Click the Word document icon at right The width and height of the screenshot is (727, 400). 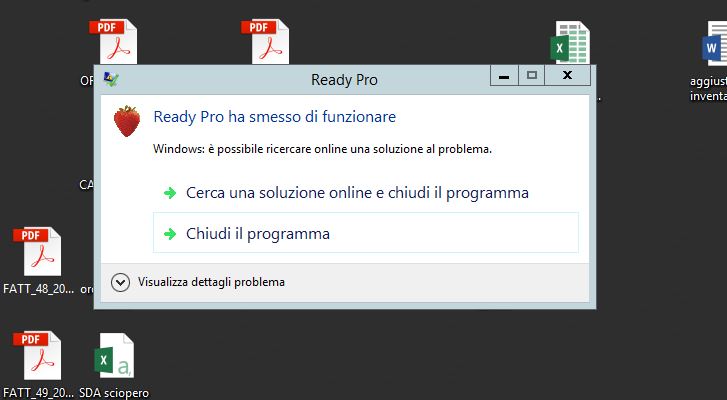(714, 44)
